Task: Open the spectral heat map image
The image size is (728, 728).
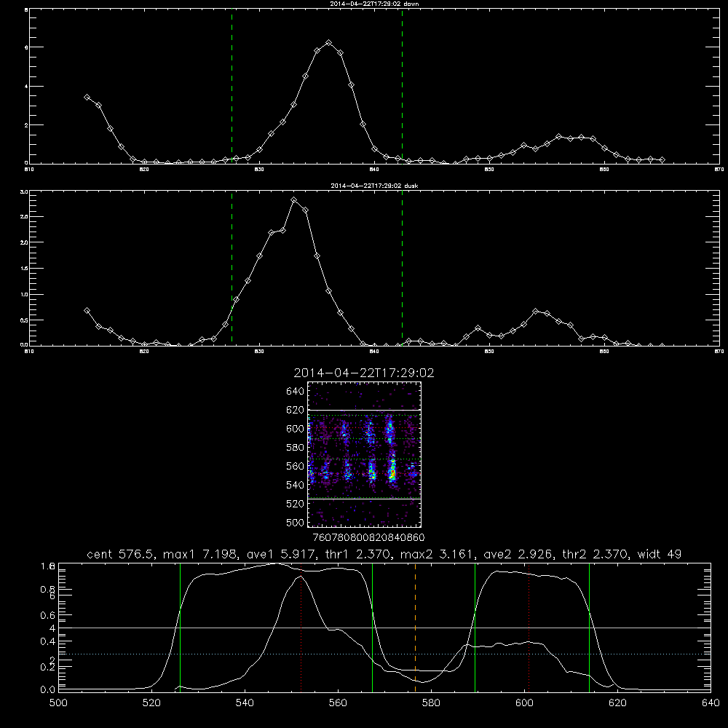Action: [x=365, y=454]
